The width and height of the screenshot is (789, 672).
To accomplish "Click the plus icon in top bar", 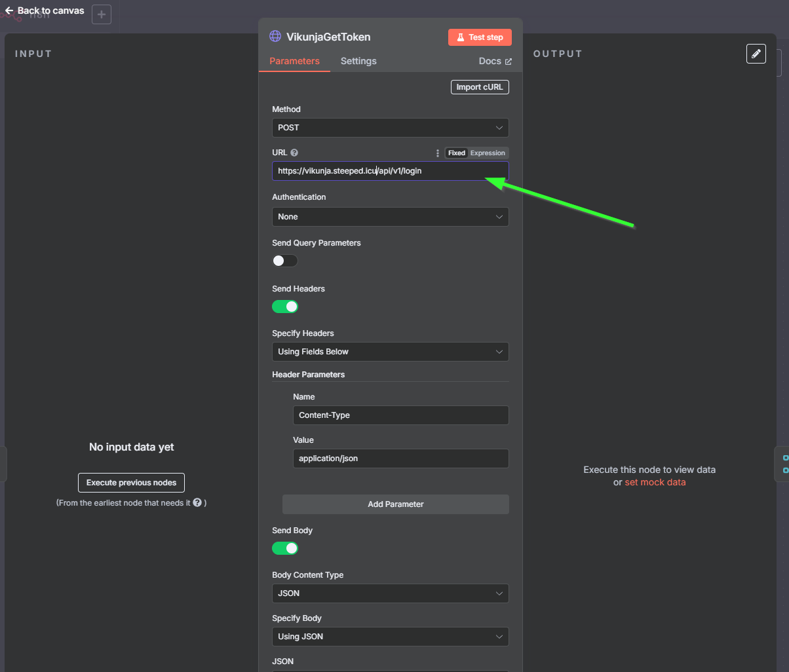I will [102, 14].
